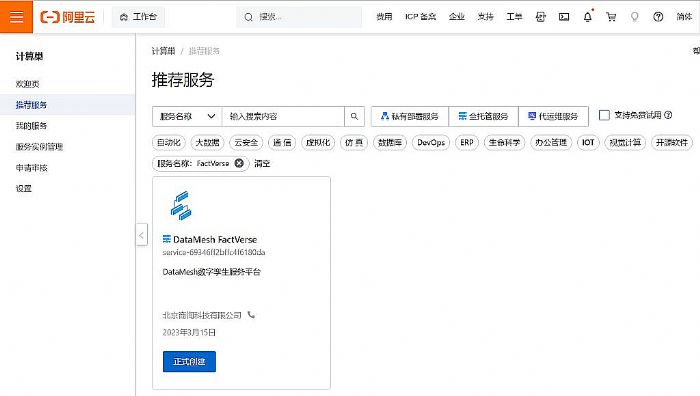Select 推荐服务 in sidebar
The height and width of the screenshot is (396, 700).
pos(67,105)
